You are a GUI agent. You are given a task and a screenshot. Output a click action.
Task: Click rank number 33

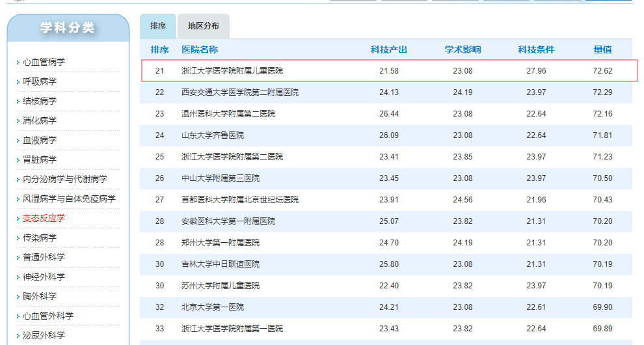point(160,329)
